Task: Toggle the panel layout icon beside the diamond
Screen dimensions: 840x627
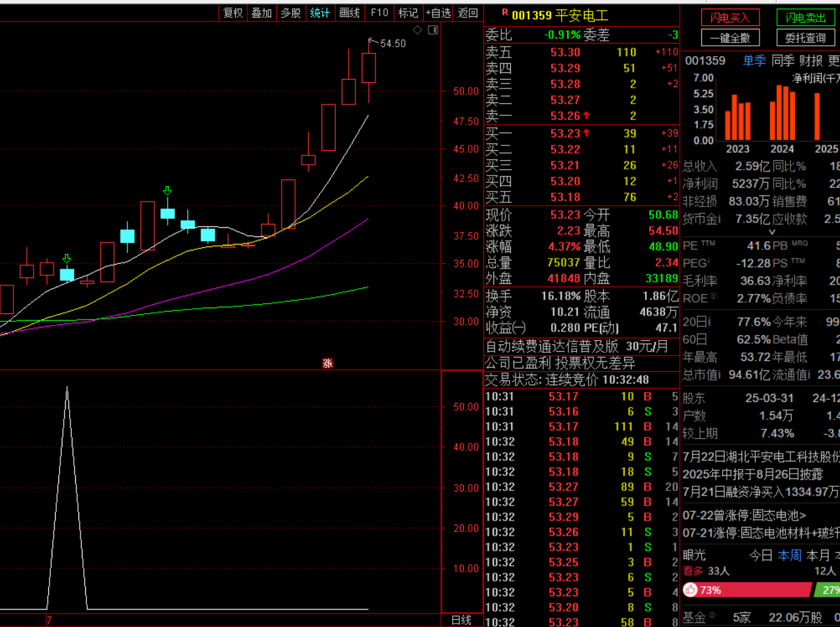Action: [x=432, y=29]
